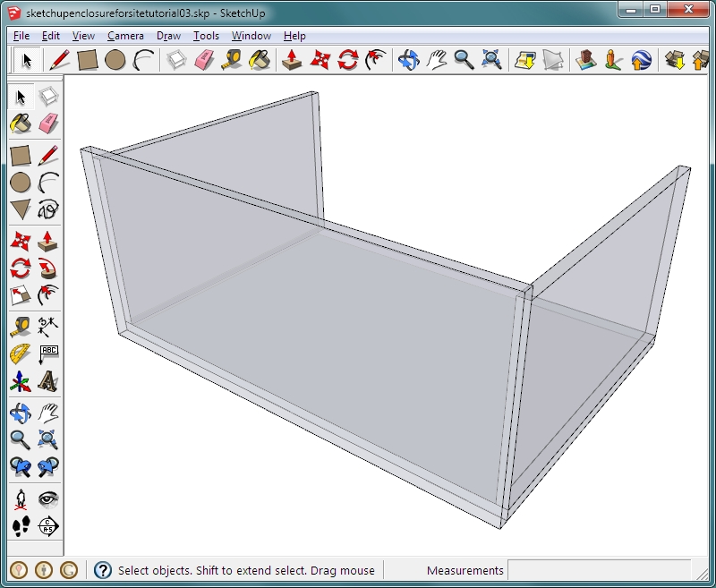Pick the 3D Text tool
Viewport: 716px width, 588px height.
point(48,381)
